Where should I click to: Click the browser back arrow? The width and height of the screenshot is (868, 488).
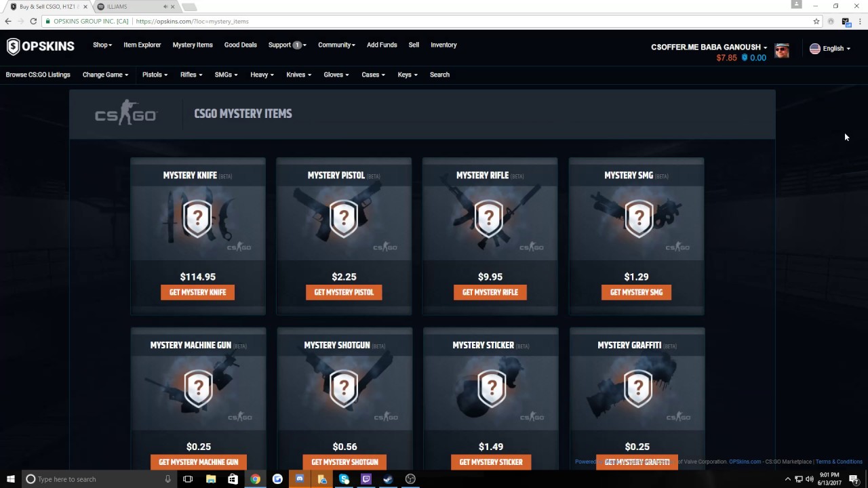pyautogui.click(x=8, y=21)
